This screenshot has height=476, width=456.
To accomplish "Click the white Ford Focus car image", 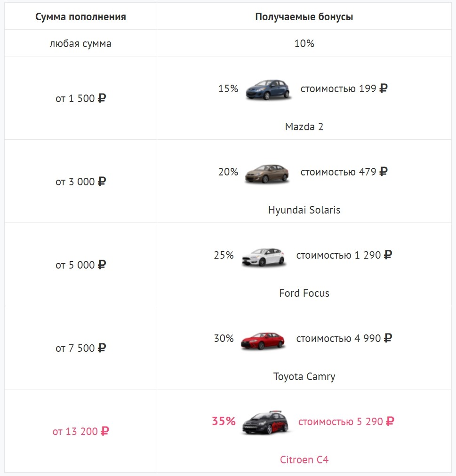I will 264,256.
